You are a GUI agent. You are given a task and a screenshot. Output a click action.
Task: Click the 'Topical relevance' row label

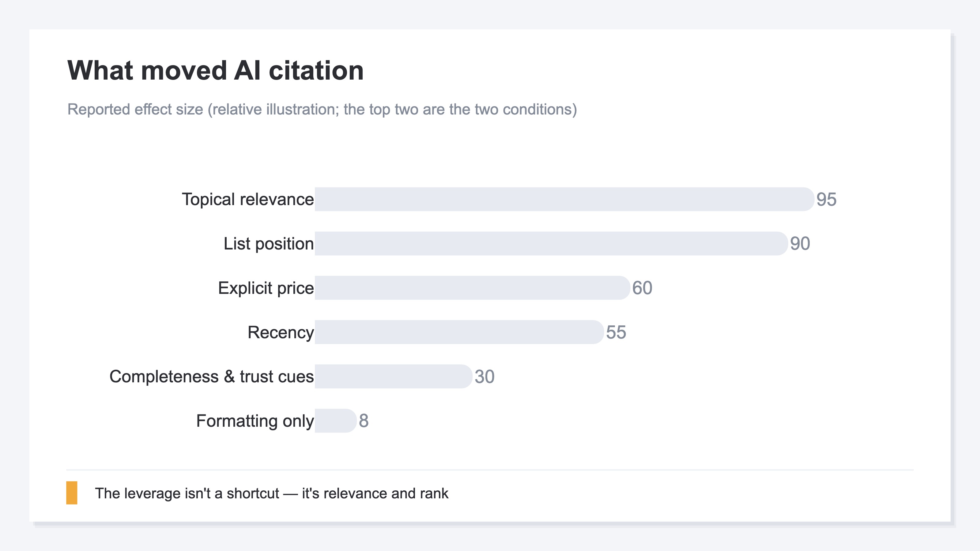pos(248,199)
